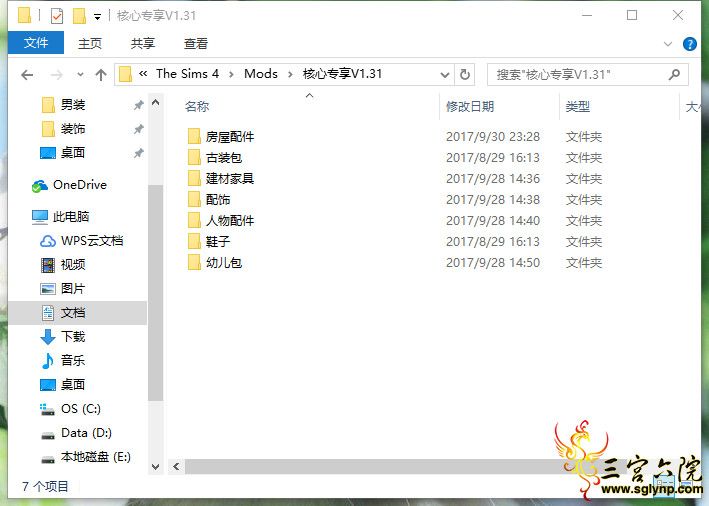Viewport: 709px width, 506px height.
Task: Open the 图片 library in sidebar
Action: click(x=73, y=288)
